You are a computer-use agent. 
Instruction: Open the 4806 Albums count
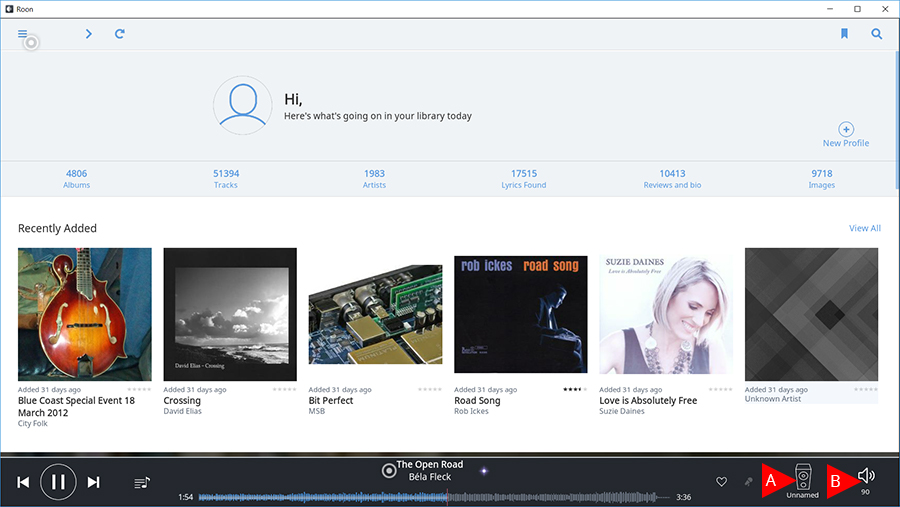[76, 179]
